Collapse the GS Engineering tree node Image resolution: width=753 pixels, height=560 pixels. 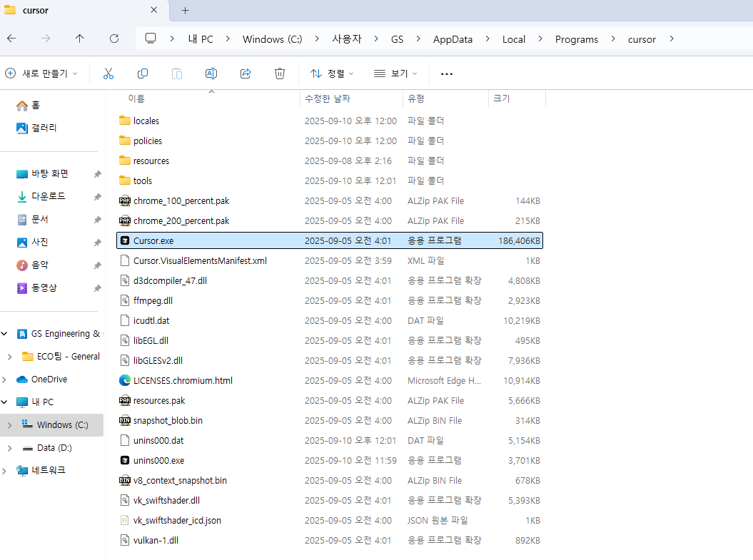[4, 334]
